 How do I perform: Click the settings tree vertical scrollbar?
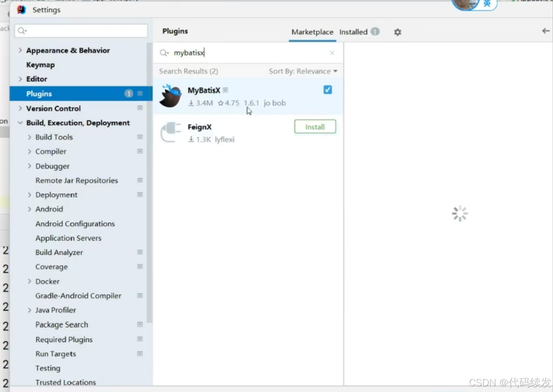[149, 183]
